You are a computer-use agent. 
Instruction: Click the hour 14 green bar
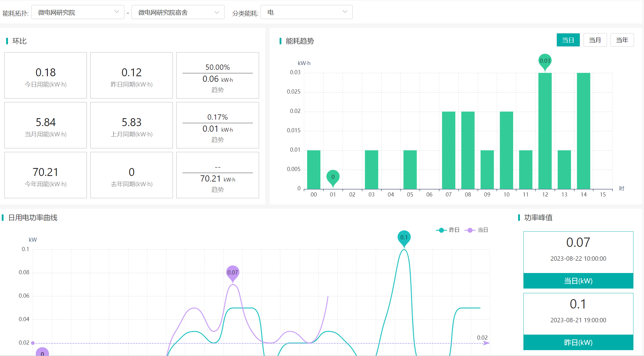583,131
